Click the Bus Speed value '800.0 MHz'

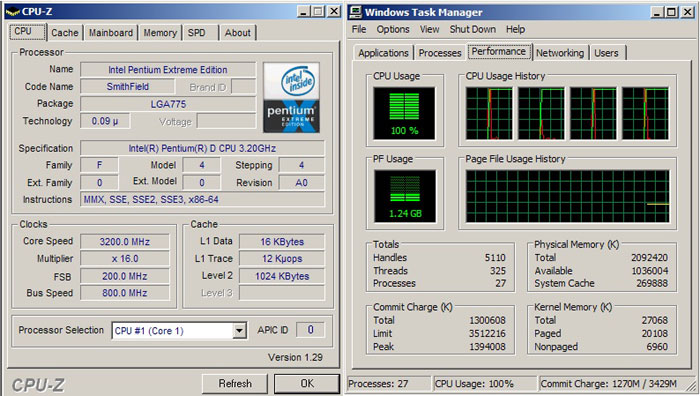pyautogui.click(x=125, y=293)
